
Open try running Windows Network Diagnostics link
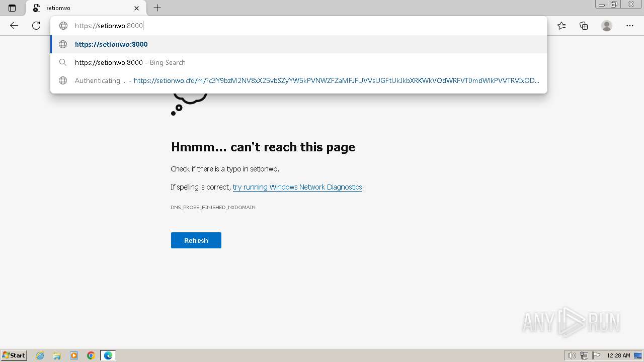click(x=297, y=187)
